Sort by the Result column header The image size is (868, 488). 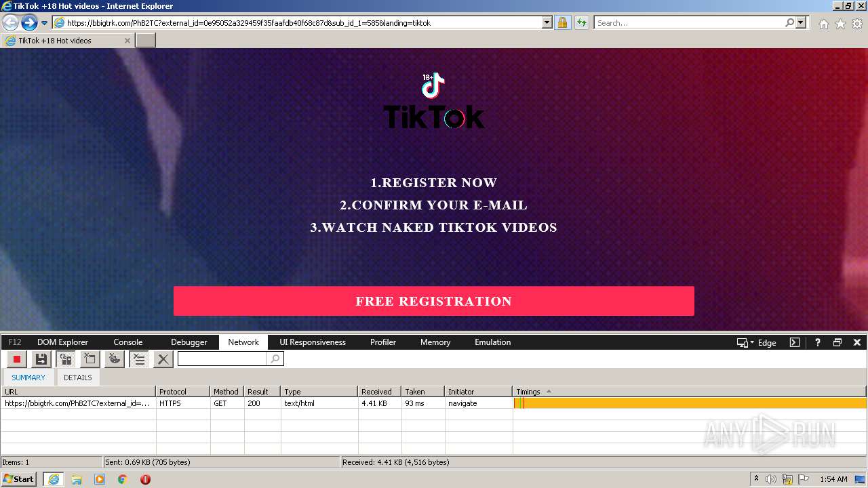coord(262,392)
